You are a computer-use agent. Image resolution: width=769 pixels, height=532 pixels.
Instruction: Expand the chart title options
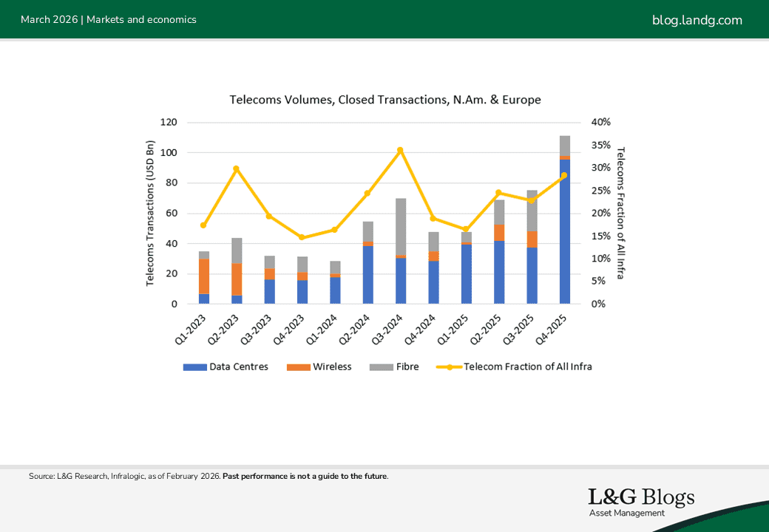pos(385,100)
